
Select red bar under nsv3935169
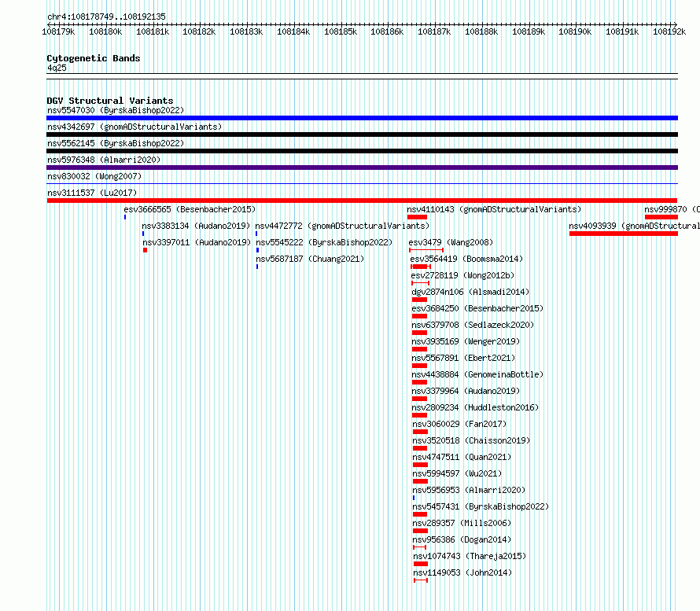[x=420, y=349]
